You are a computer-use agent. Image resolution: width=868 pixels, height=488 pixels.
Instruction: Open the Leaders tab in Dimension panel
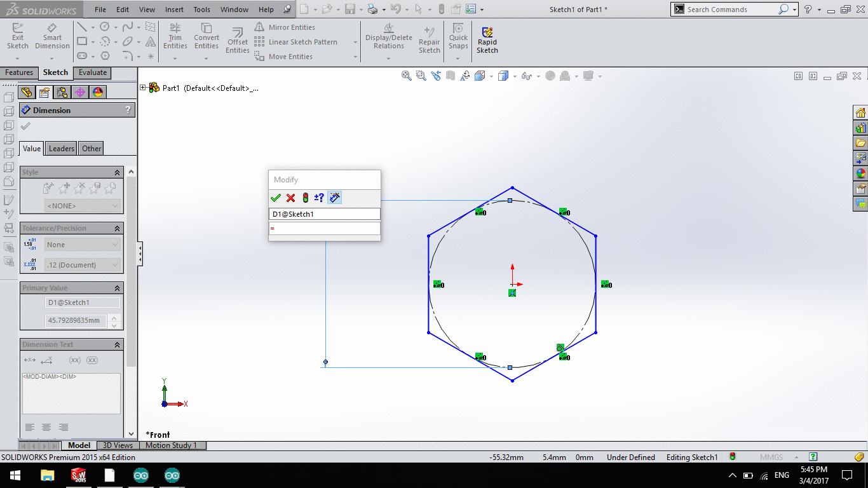pos(62,149)
